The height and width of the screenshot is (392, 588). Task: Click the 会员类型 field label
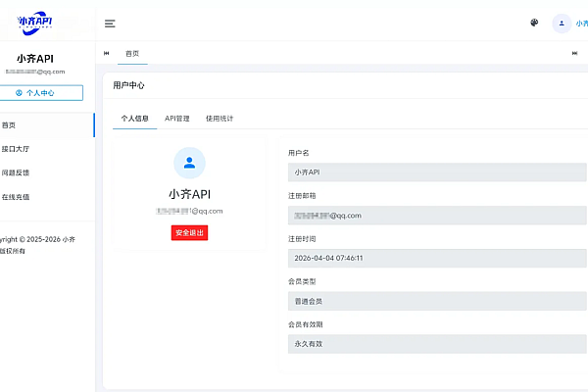pos(302,281)
